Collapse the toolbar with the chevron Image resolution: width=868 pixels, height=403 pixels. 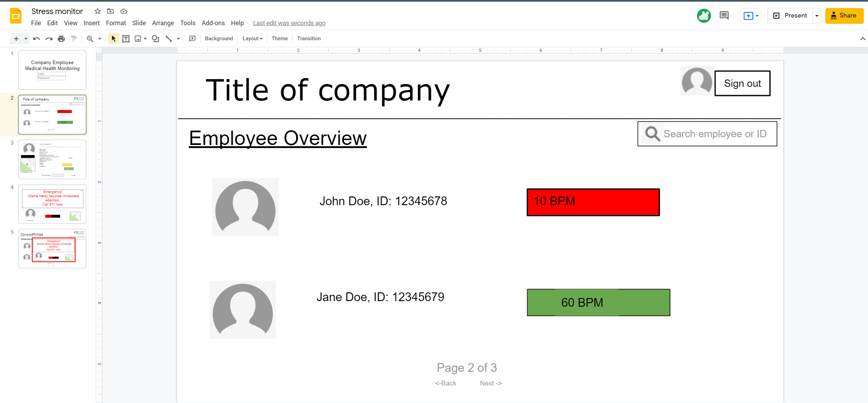pyautogui.click(x=862, y=39)
